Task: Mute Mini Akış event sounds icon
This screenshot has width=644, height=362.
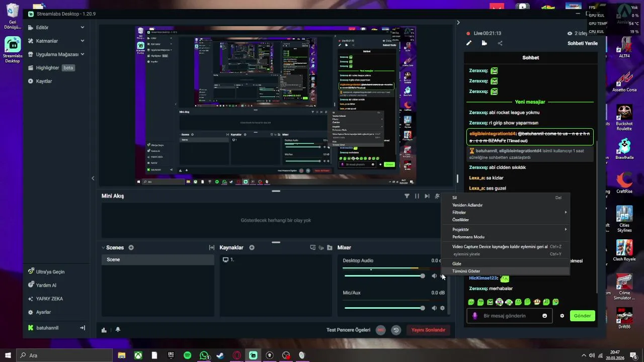Action: pos(437,196)
